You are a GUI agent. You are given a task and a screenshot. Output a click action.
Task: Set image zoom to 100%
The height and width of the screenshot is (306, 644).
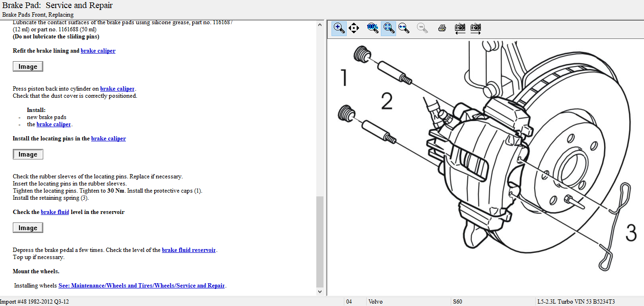tap(373, 28)
